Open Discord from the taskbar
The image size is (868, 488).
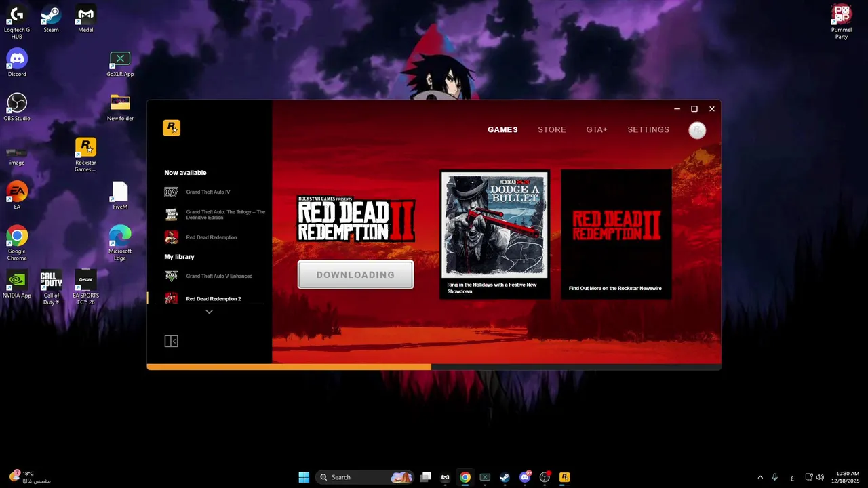525,477
